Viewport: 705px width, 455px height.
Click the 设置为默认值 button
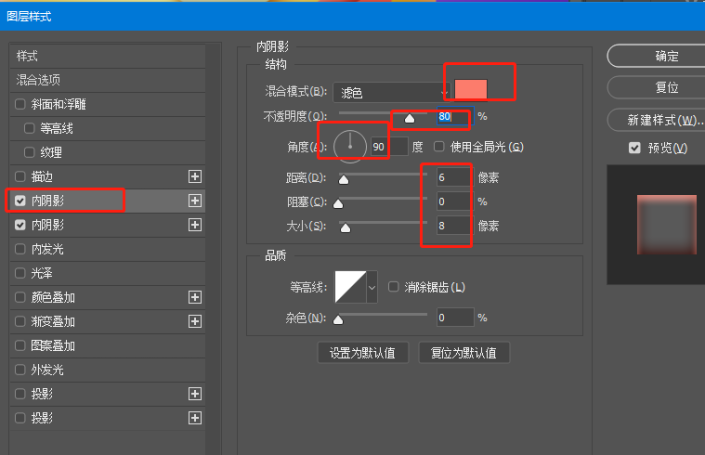click(x=362, y=352)
